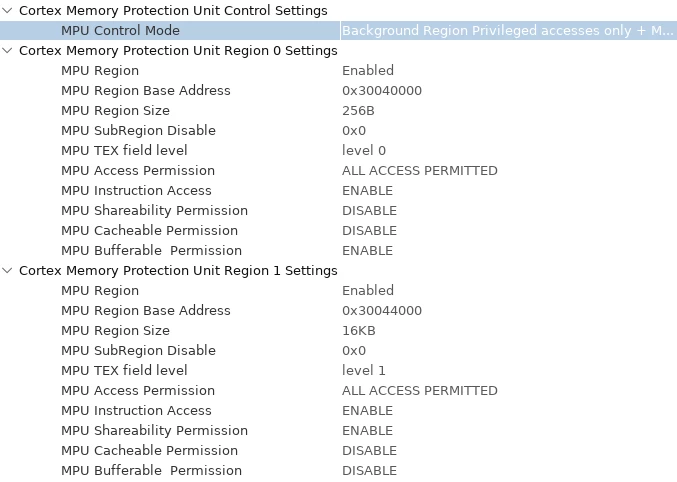This screenshot has width=677, height=482.
Task: Open the MPU Control Mode value dropdown
Action: point(508,31)
